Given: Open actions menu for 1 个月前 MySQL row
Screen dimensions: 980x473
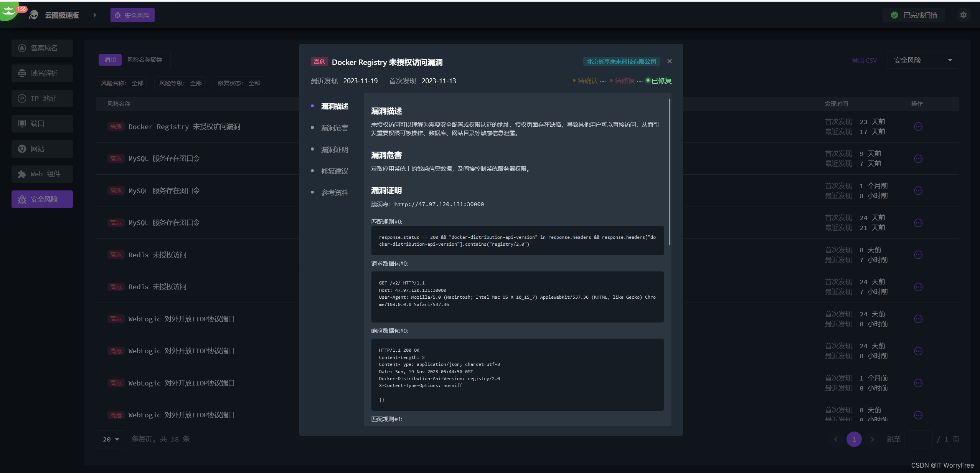Looking at the screenshot, I should pos(918,191).
